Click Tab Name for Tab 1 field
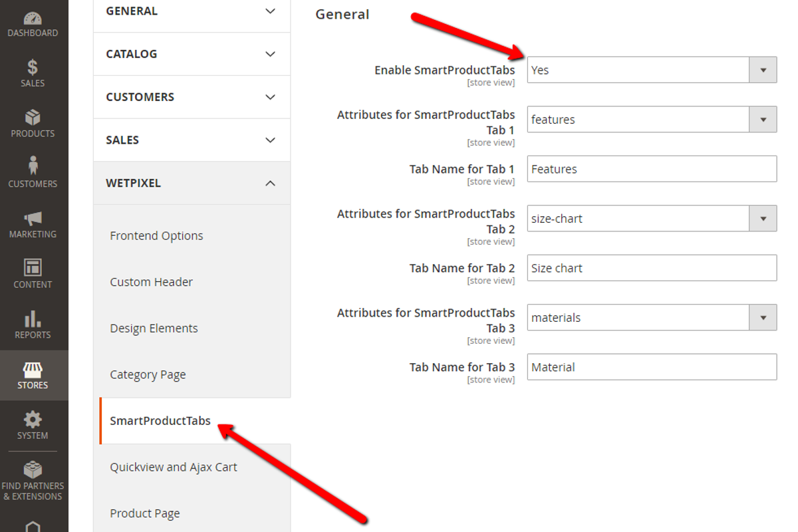Viewport: 798px width, 532px height. [652, 169]
